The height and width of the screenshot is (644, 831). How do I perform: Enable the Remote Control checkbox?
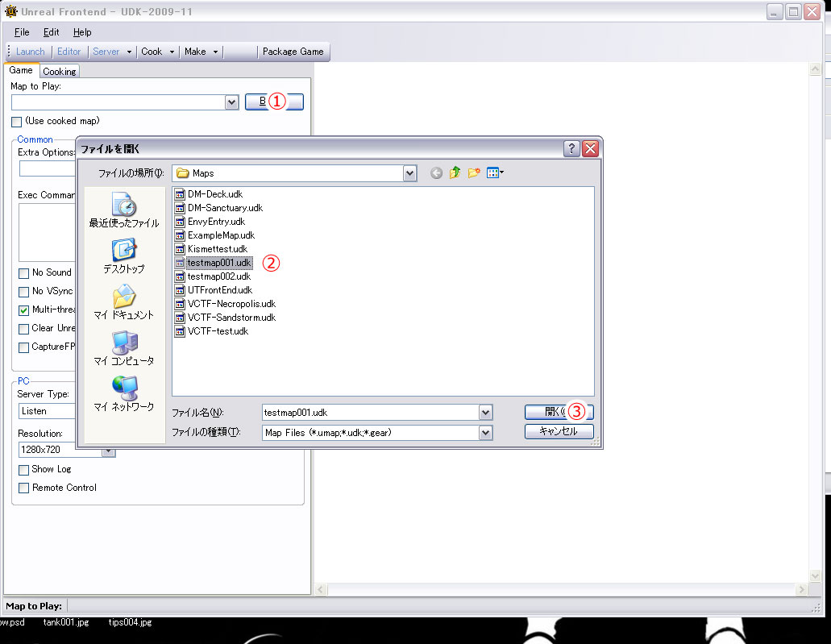click(x=24, y=488)
